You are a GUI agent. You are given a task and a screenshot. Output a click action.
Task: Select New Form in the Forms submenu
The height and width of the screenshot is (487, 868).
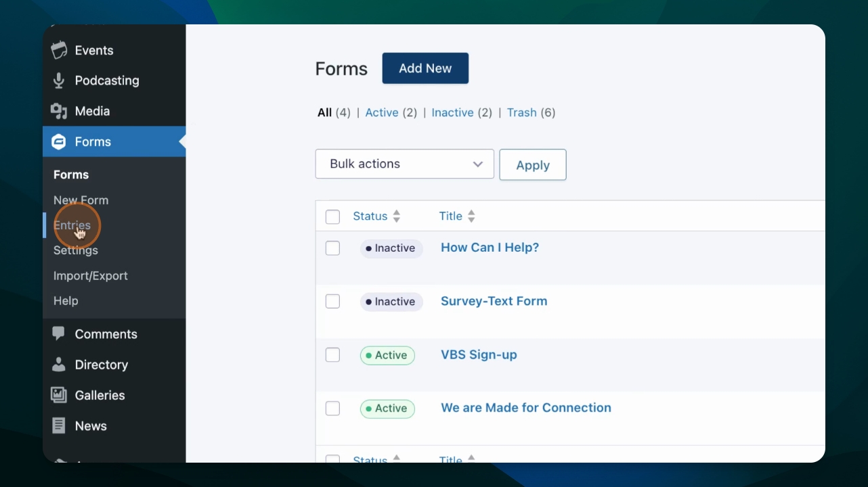pyautogui.click(x=81, y=200)
